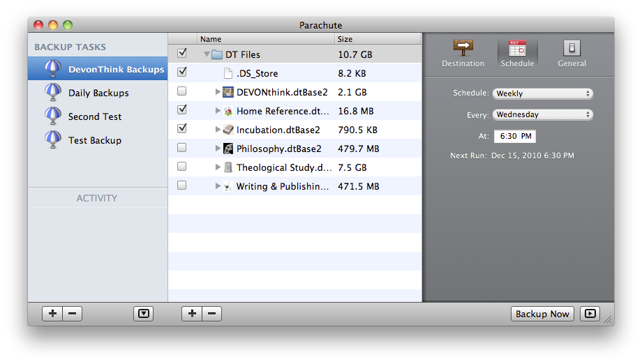Image resolution: width=642 pixels, height=364 pixels.
Task: Collapse the DT Files folder
Action: (x=207, y=54)
